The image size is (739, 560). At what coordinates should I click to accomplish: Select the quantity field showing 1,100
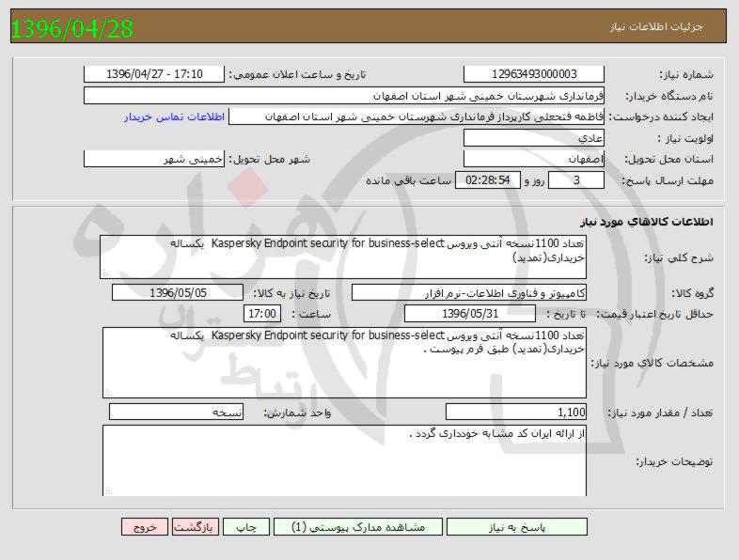[x=516, y=412]
